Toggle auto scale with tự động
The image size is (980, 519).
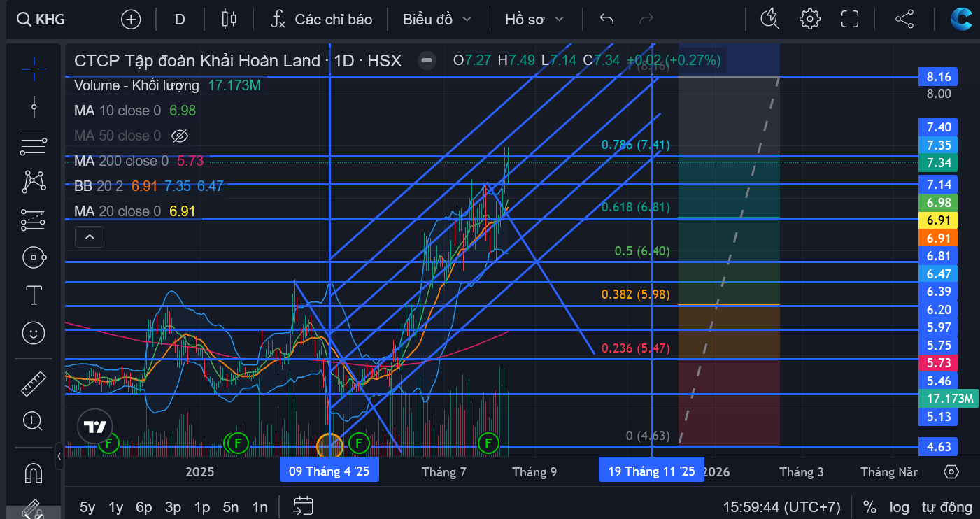946,506
